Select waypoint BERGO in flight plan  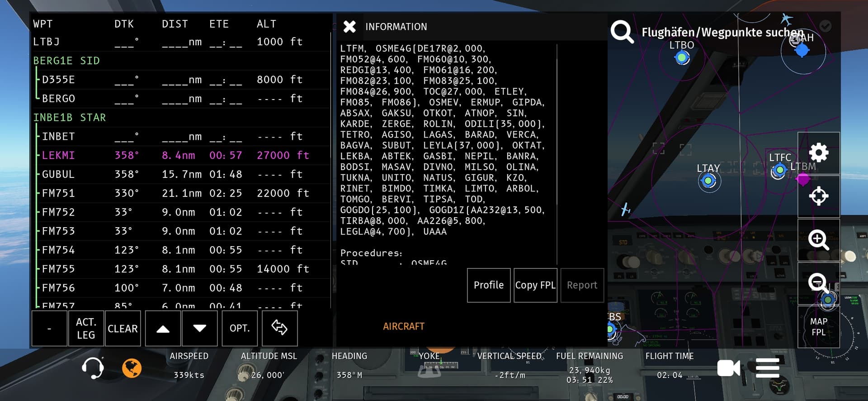coord(181,99)
